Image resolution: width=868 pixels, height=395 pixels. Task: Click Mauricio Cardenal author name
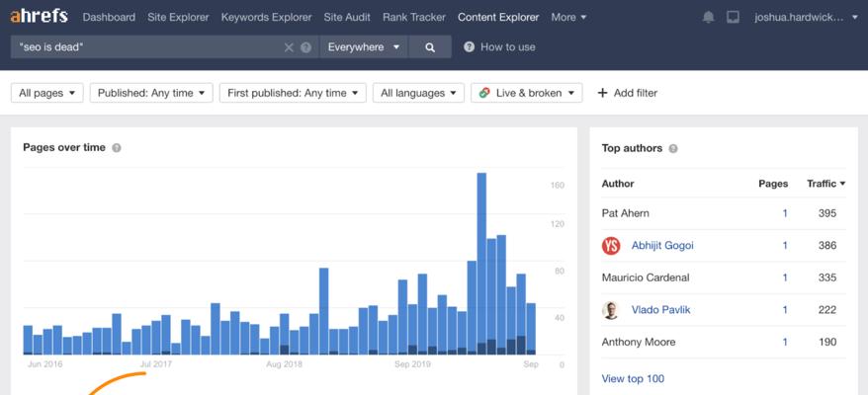(646, 277)
